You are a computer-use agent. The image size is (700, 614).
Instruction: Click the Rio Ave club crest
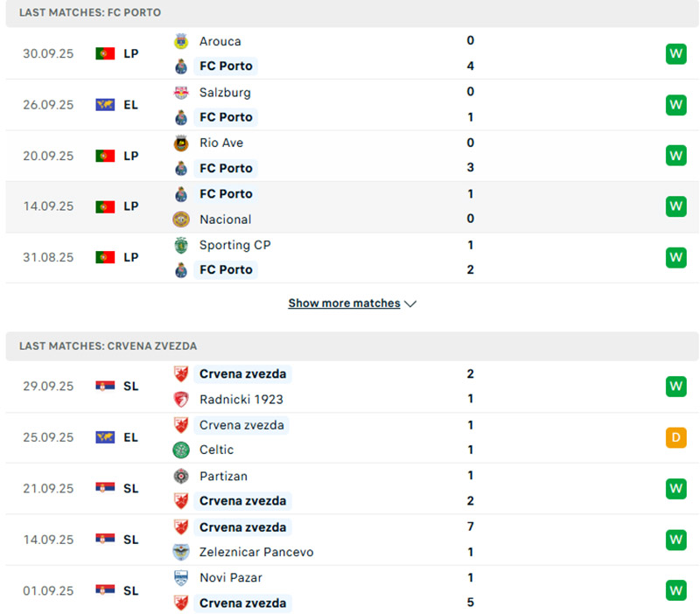[181, 143]
